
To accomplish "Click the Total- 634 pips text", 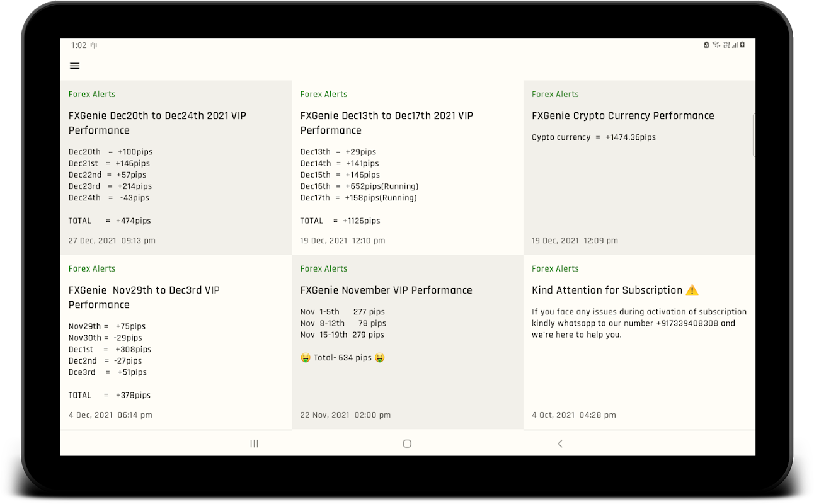I will (343, 358).
